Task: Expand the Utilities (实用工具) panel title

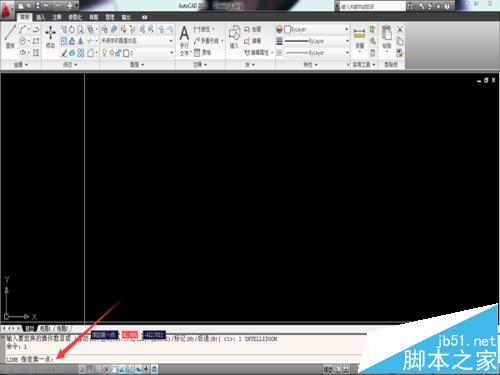Action: 364,64
